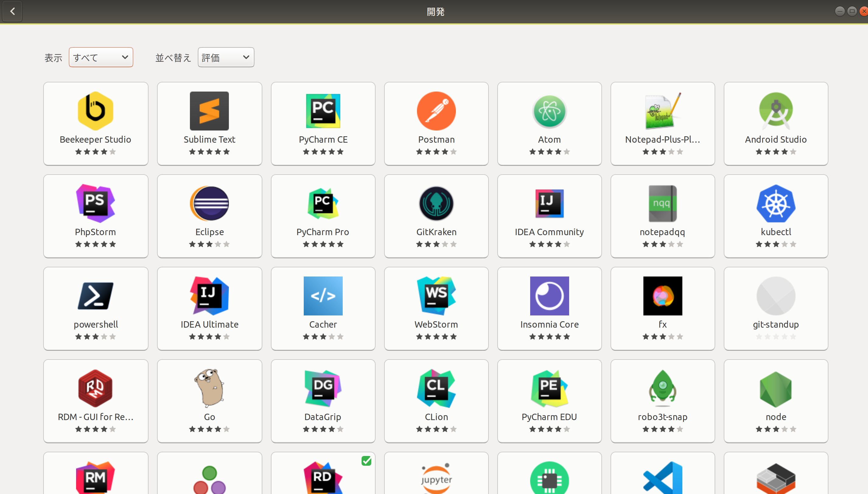Viewport: 868px width, 494px height.
Task: Open the three colored circles app icon
Action: point(209,480)
